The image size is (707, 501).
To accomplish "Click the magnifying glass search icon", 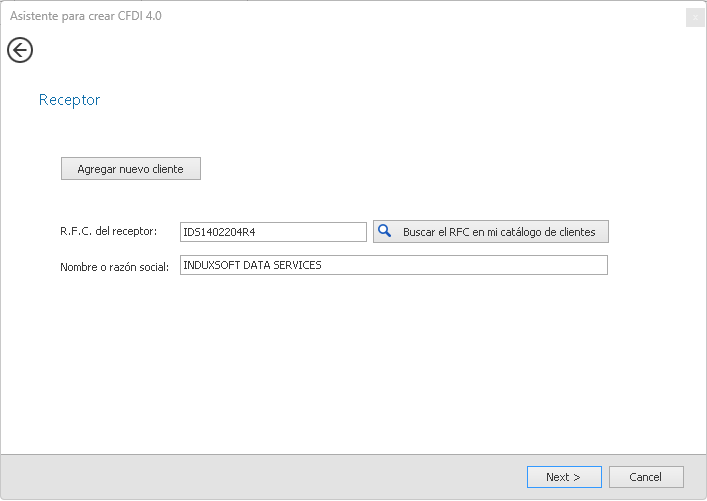I will pyautogui.click(x=384, y=231).
